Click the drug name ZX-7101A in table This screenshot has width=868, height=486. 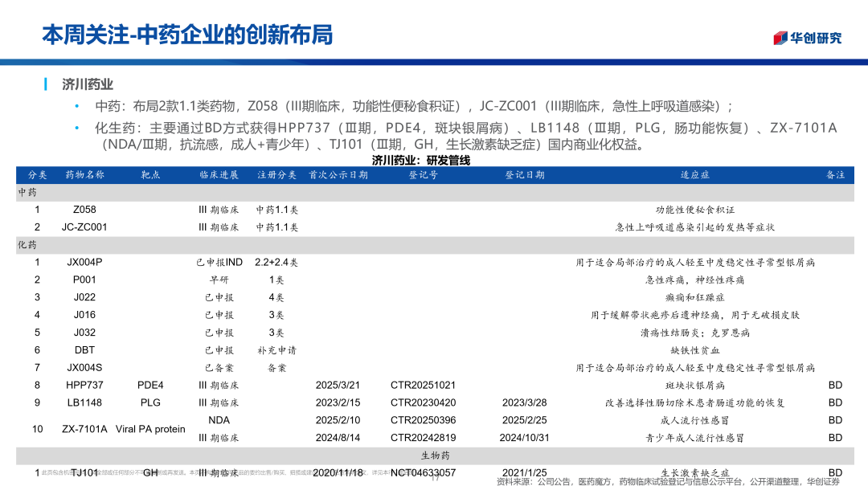[84, 429]
